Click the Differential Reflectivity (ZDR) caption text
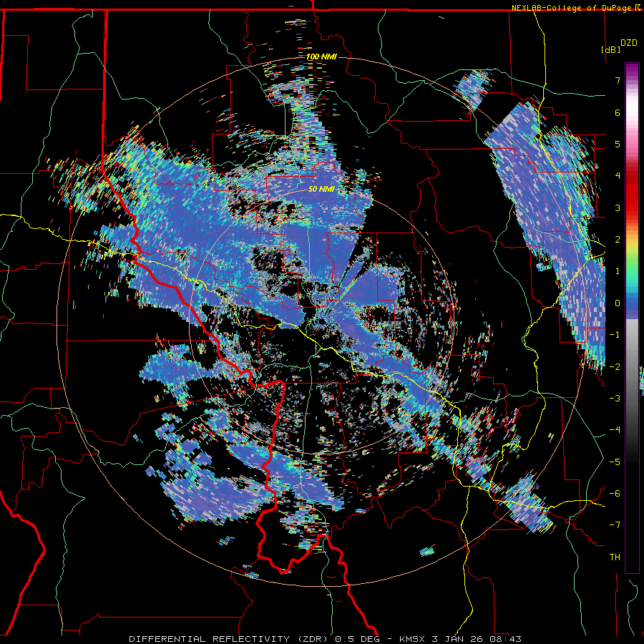Viewport: 644px width, 644px height. [x=230, y=639]
